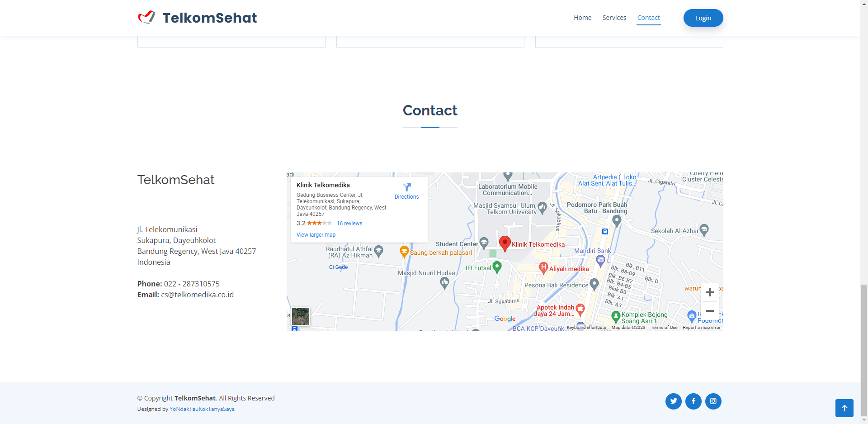Switch map to satellite view thumbnail
The width and height of the screenshot is (868, 424).
[301, 316]
